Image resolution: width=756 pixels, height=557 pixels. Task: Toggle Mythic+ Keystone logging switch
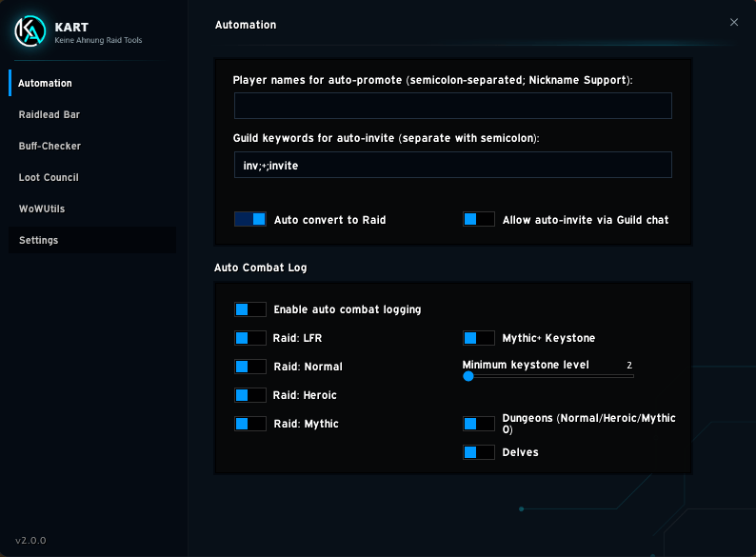point(479,338)
